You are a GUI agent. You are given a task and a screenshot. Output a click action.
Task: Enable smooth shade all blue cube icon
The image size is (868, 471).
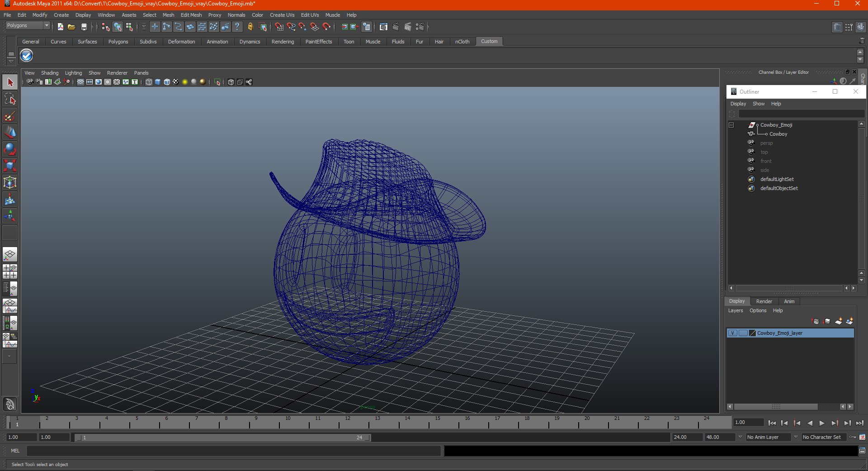pyautogui.click(x=158, y=82)
